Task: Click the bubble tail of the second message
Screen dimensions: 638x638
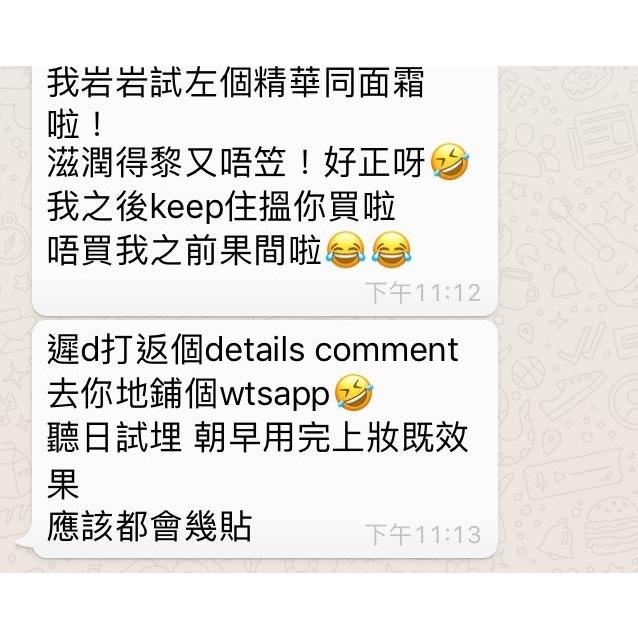Action: (24, 549)
